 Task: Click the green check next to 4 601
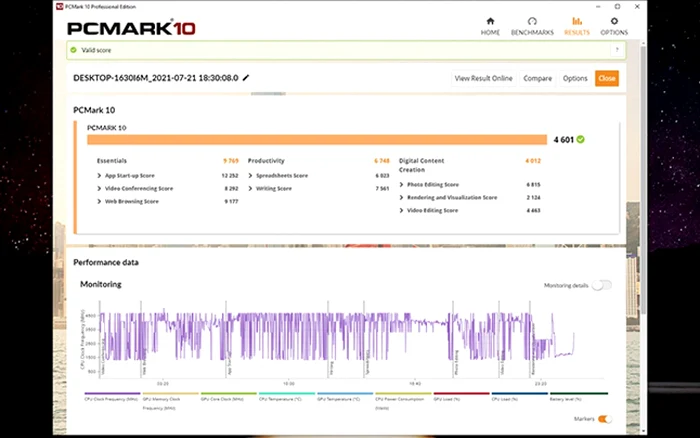(580, 139)
